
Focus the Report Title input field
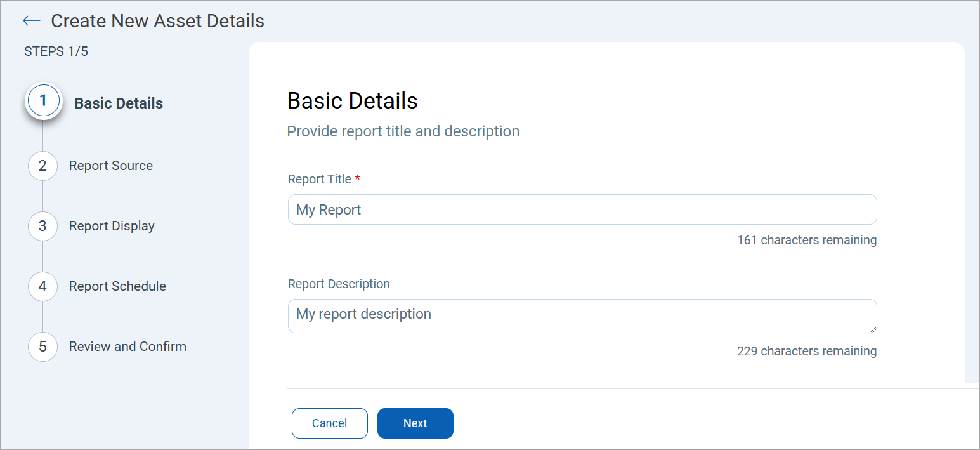582,209
